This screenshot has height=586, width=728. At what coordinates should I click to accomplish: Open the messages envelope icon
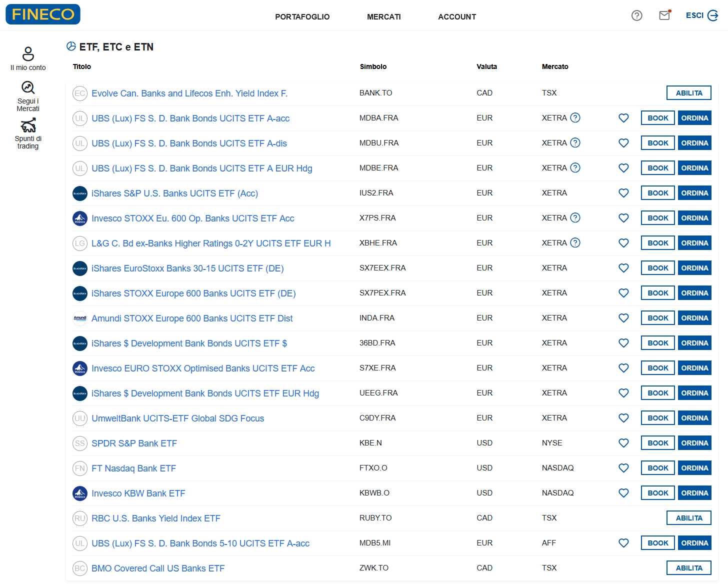pos(664,15)
